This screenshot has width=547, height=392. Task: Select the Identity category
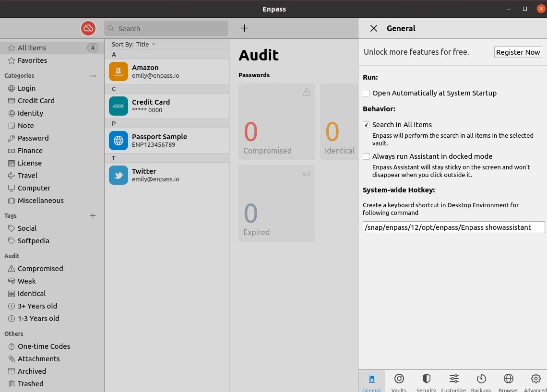(52, 113)
